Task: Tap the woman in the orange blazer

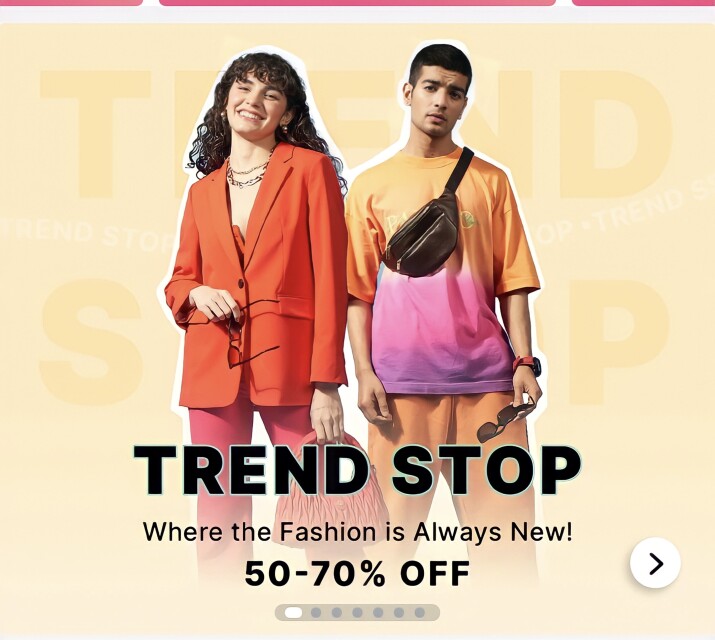Action: (x=255, y=274)
